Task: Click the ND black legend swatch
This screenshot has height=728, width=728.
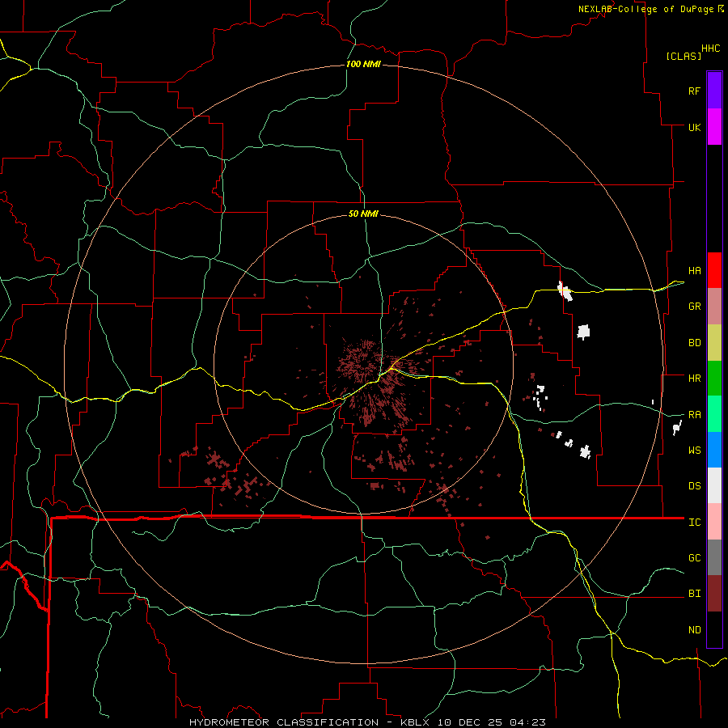Action: pyautogui.click(x=714, y=629)
